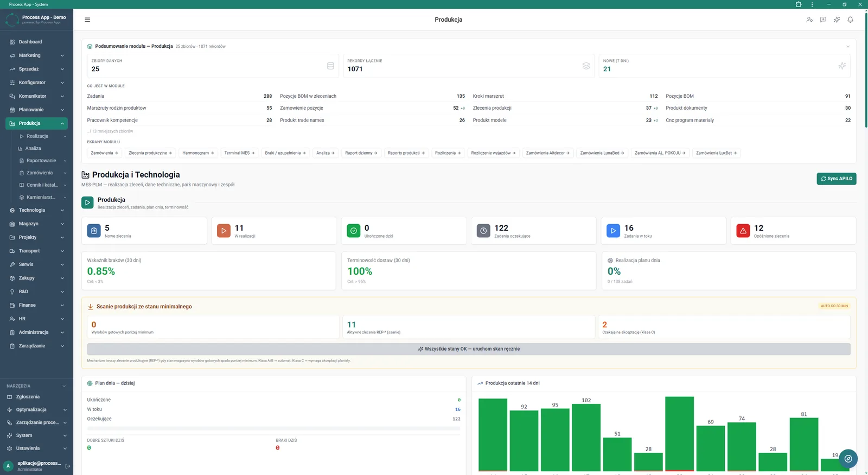Click the page vertical scrollbar

click(x=866, y=71)
